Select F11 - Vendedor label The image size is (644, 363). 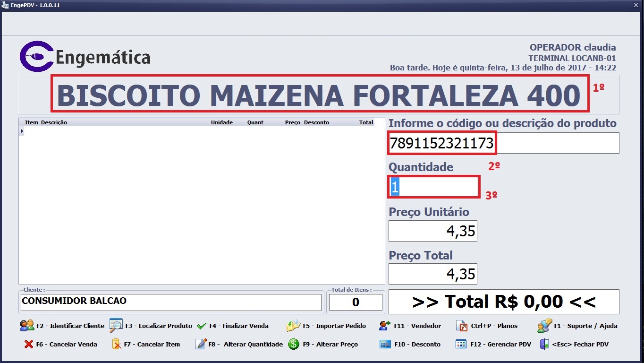click(x=417, y=326)
